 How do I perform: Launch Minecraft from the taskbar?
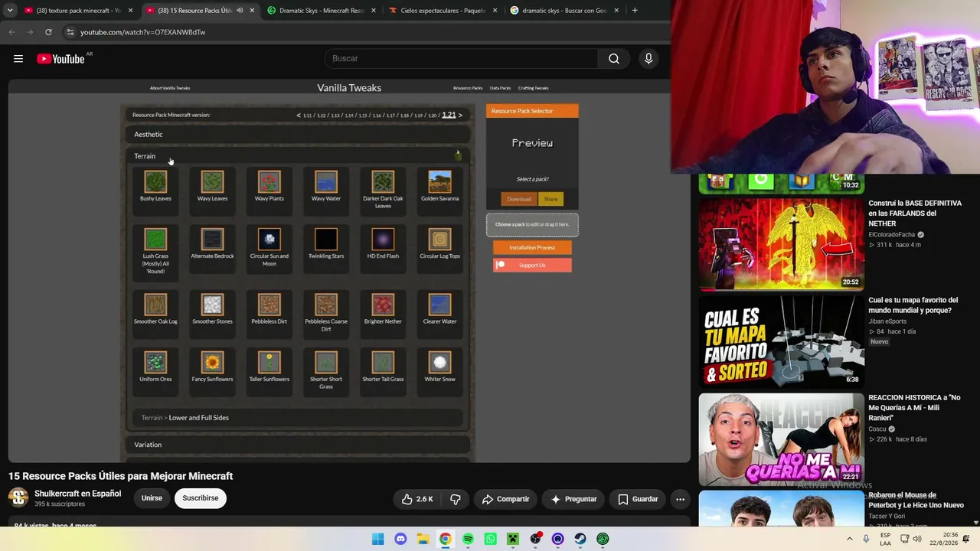click(513, 539)
